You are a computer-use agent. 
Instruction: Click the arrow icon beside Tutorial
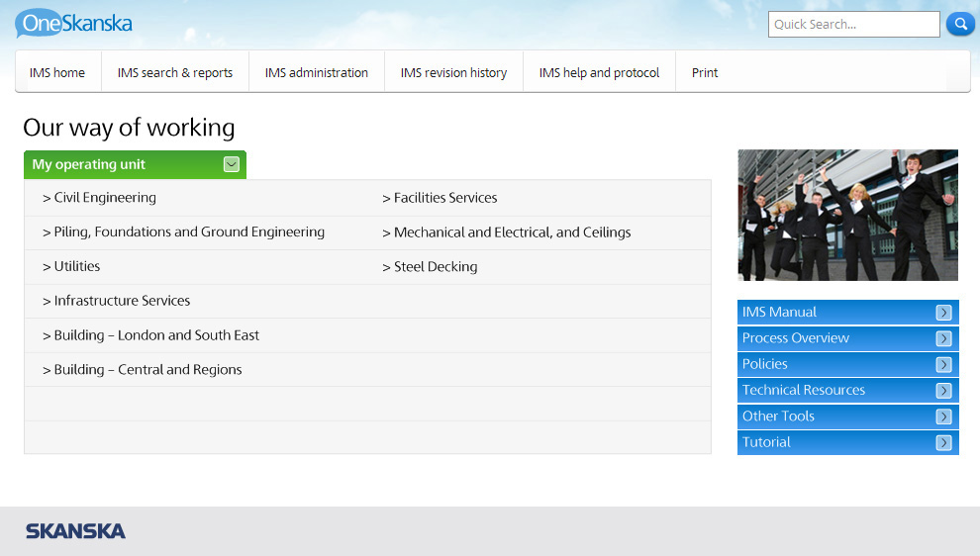(x=943, y=443)
